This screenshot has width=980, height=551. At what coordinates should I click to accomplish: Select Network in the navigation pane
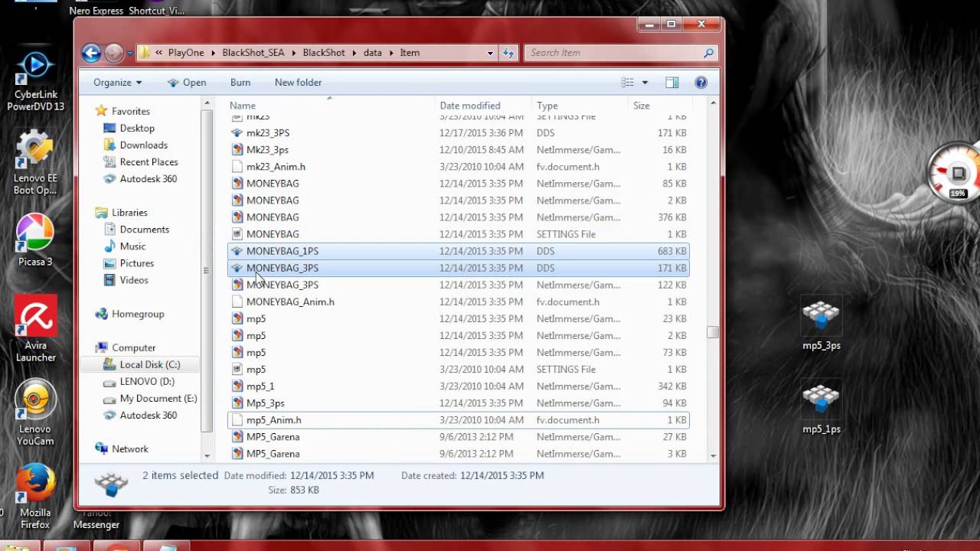click(130, 448)
